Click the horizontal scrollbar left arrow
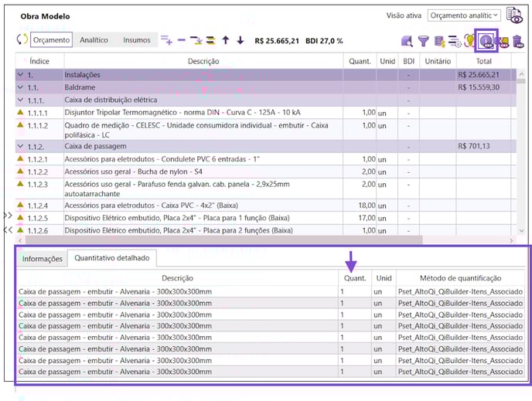532x401 pixels. coord(20,240)
